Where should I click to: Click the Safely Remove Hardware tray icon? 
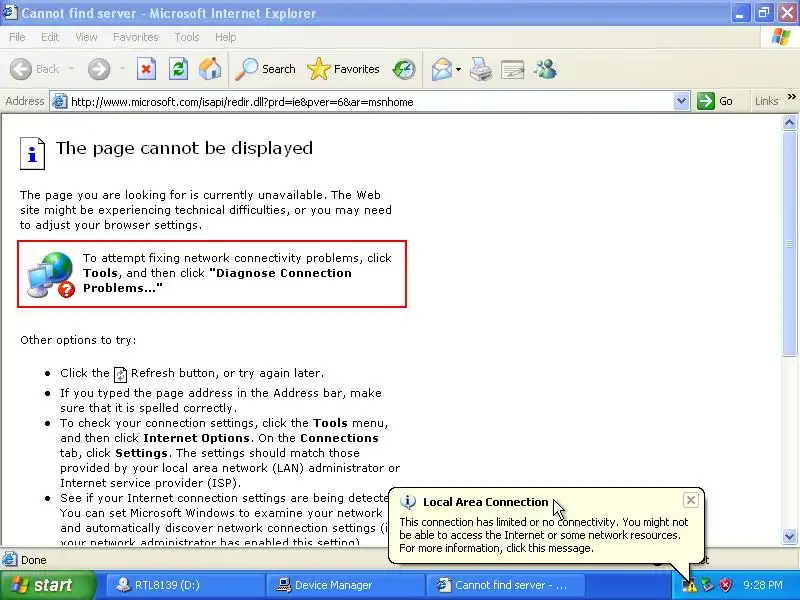click(x=707, y=585)
